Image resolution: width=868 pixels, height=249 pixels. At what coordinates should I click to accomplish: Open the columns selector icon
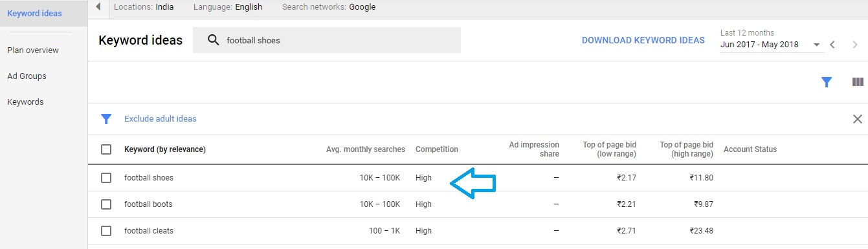(x=858, y=82)
